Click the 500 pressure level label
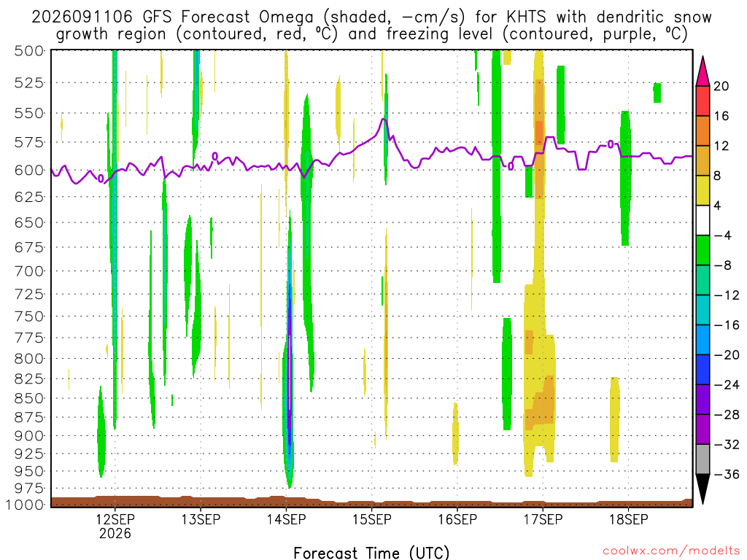 [29, 51]
